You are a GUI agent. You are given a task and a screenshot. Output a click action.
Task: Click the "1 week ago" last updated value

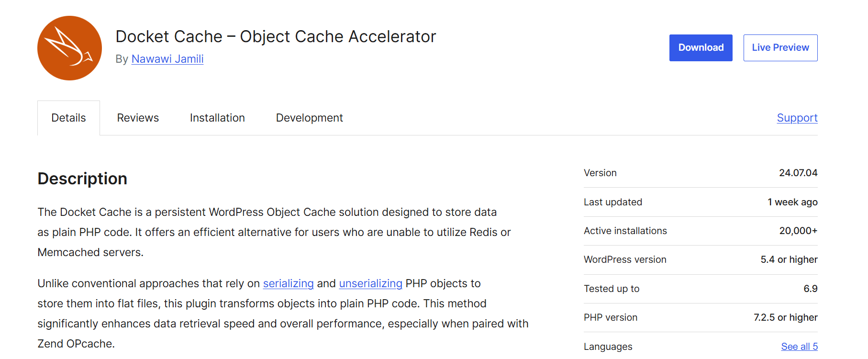[792, 202]
